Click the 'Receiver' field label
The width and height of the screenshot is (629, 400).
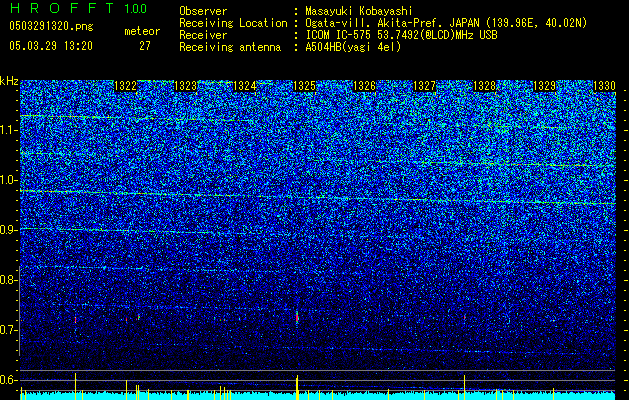coord(203,35)
